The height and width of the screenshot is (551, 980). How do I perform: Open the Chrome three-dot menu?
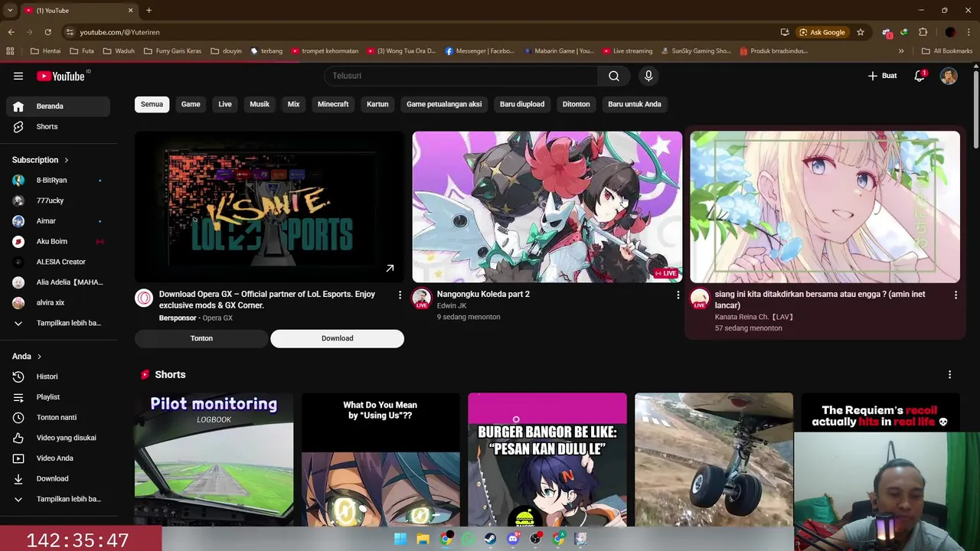970,32
